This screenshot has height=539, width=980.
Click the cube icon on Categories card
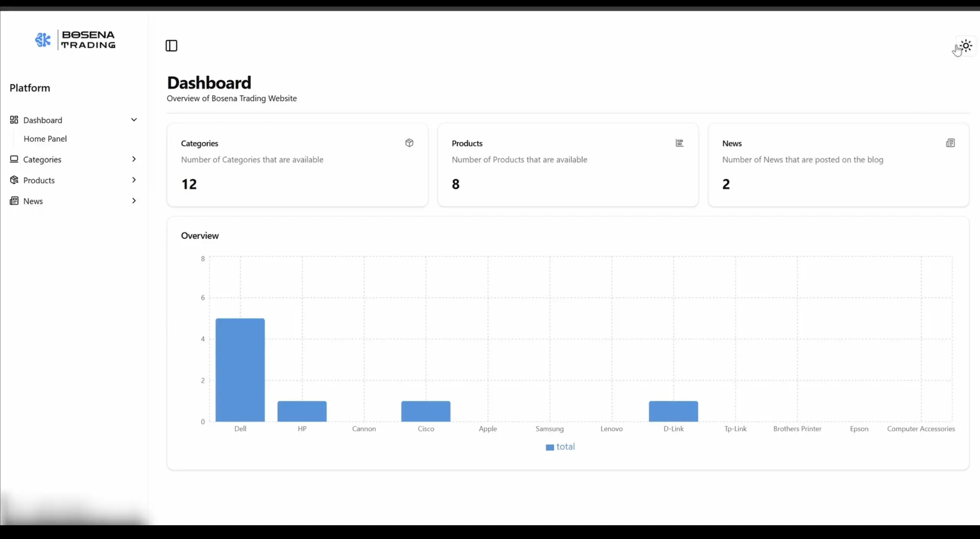pyautogui.click(x=409, y=143)
